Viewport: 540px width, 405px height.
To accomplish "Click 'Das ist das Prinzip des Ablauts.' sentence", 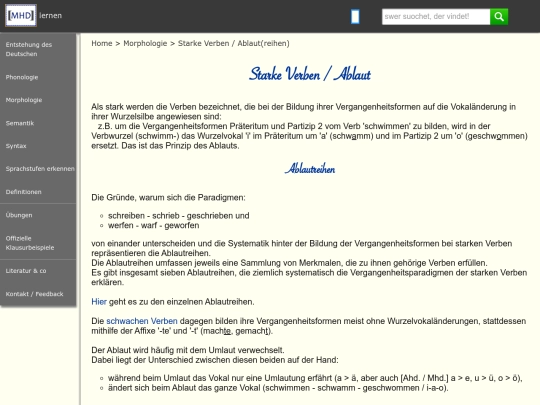I will click(180, 146).
